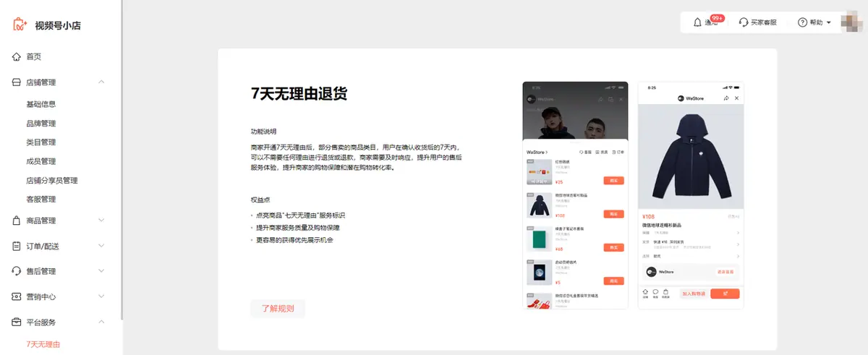The width and height of the screenshot is (868, 355).
Task: Click the 订单/配送 clipboard icon
Action: coord(17,246)
